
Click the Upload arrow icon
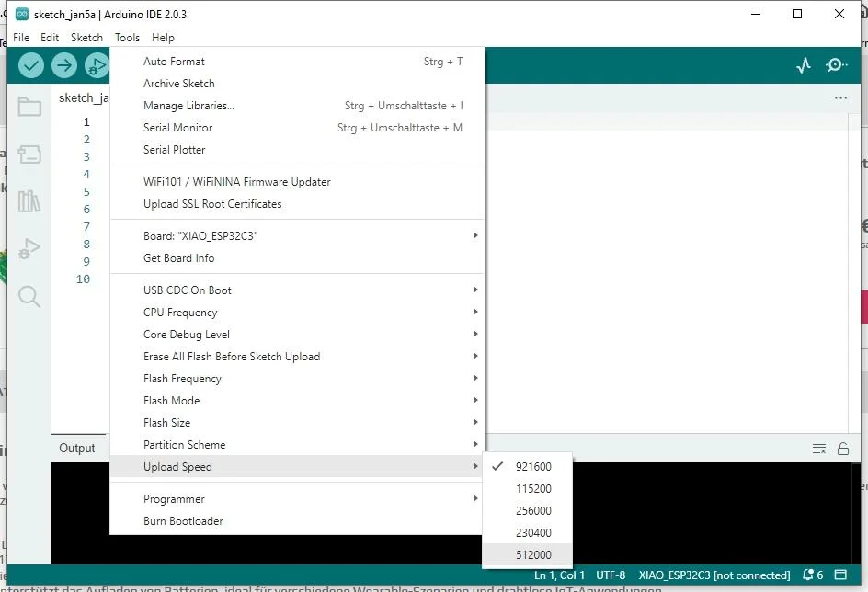64,65
